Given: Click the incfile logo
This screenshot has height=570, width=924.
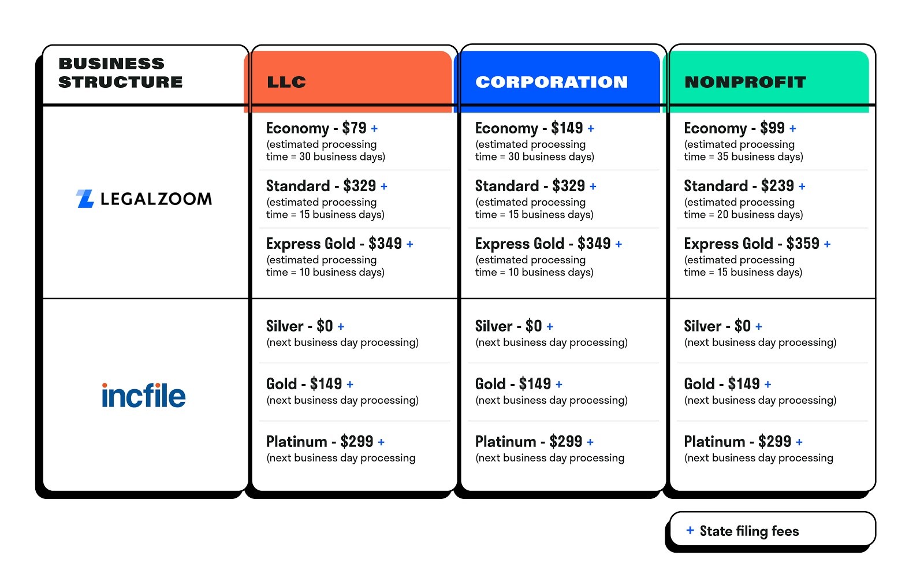Looking at the screenshot, I should 144,396.
